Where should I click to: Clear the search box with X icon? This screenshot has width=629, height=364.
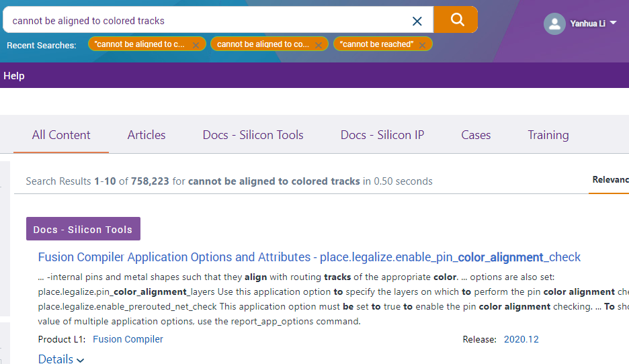[x=417, y=21]
